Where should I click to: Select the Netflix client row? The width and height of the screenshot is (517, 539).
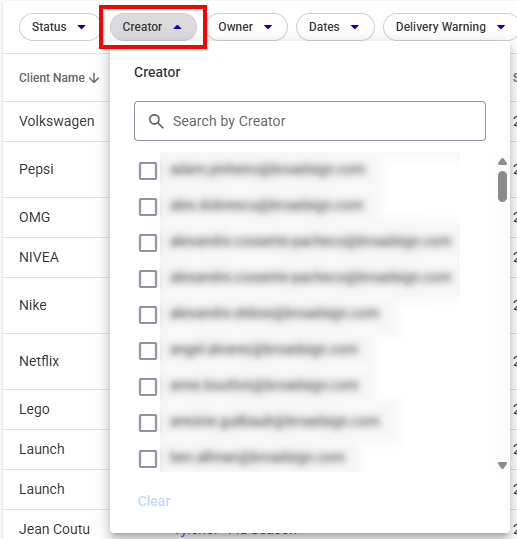pos(57,361)
